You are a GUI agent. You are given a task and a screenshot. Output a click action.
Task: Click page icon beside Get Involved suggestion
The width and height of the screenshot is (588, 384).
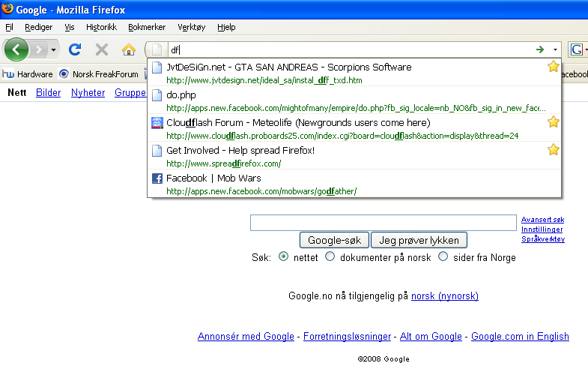157,151
